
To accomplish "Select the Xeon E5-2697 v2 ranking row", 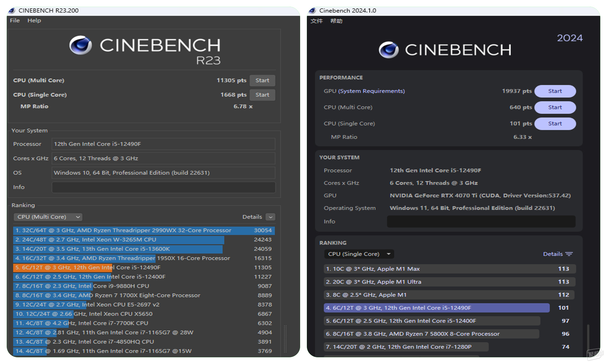I will pyautogui.click(x=144, y=305).
